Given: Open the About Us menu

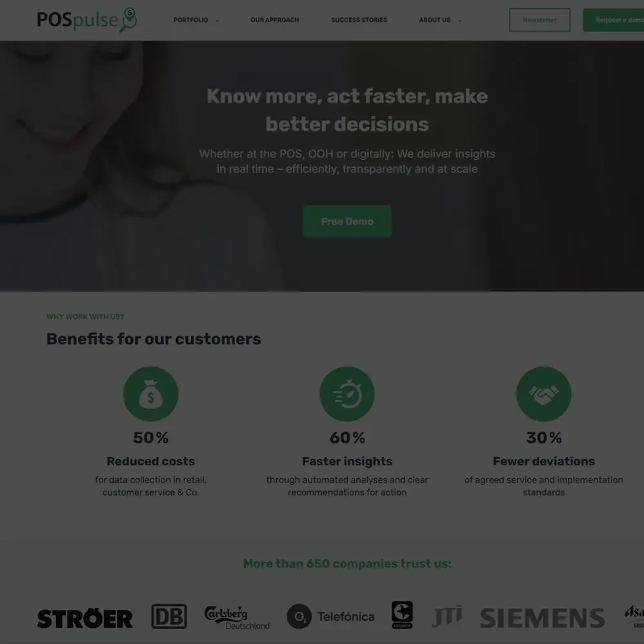Looking at the screenshot, I should pyautogui.click(x=434, y=20).
